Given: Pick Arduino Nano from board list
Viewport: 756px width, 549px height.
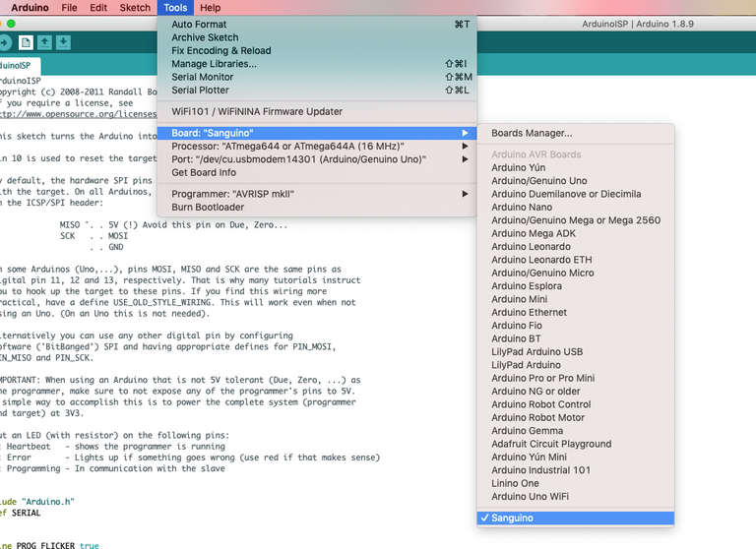Looking at the screenshot, I should click(522, 208).
